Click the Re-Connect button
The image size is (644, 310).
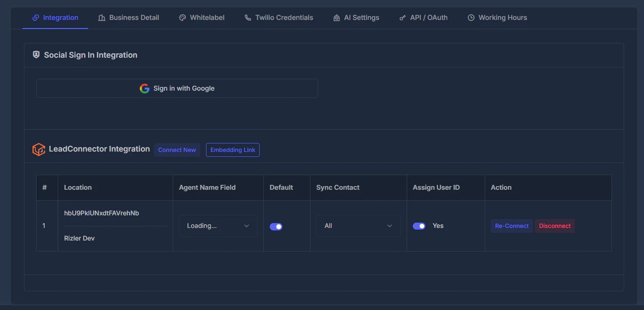tap(512, 226)
